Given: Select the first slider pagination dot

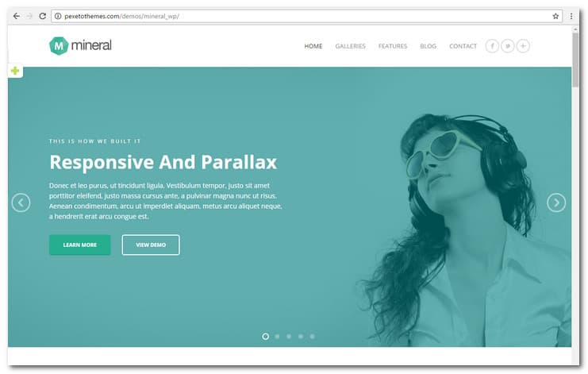Looking at the screenshot, I should coord(265,337).
